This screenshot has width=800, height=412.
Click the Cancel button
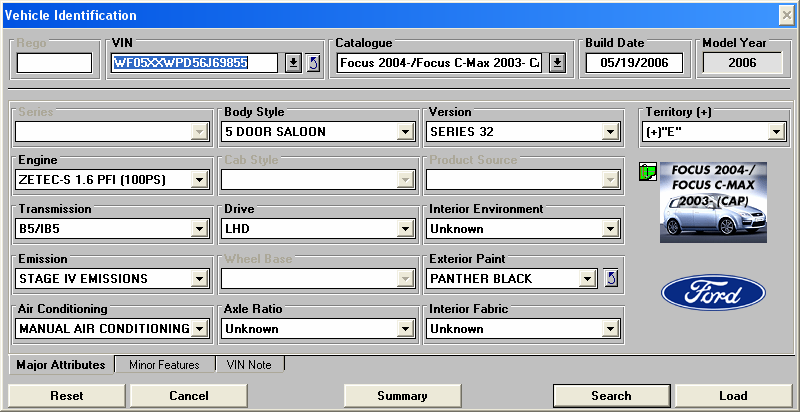click(189, 396)
